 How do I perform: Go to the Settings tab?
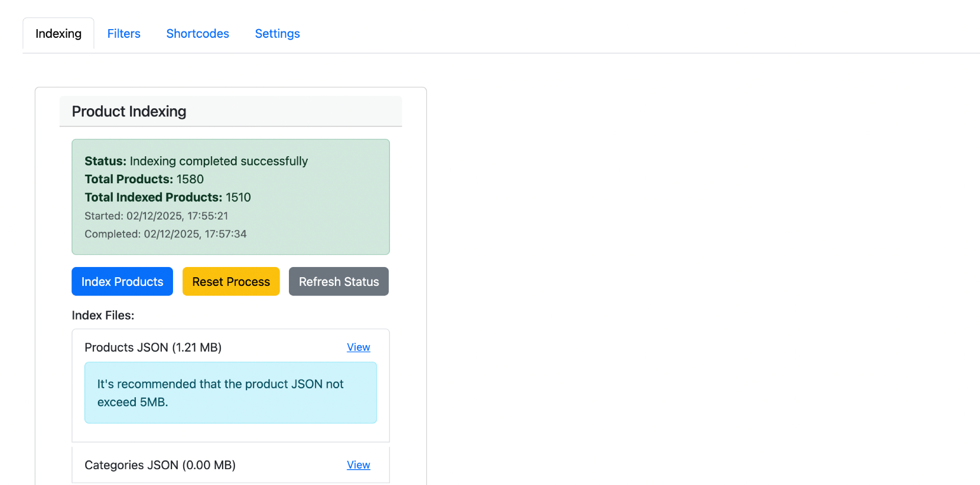(x=277, y=33)
